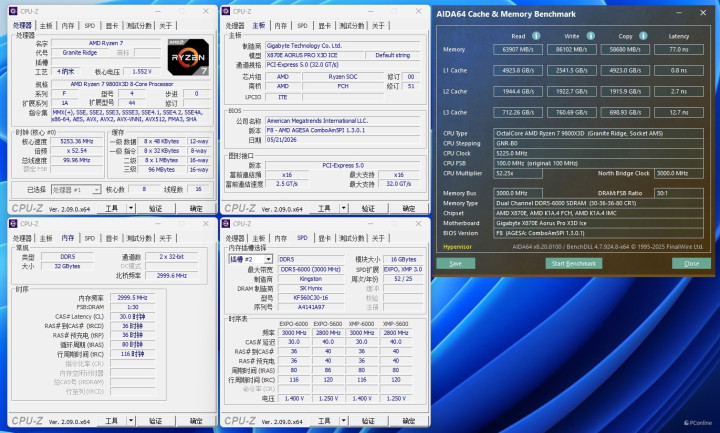
Task: Click CPU Type field in AIDA64
Action: (x=598, y=133)
